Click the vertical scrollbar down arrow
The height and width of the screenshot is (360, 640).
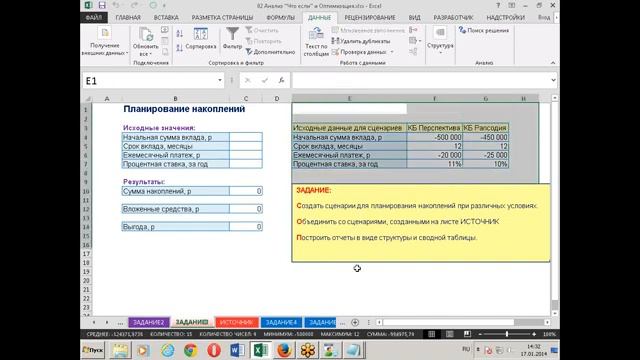[554, 313]
